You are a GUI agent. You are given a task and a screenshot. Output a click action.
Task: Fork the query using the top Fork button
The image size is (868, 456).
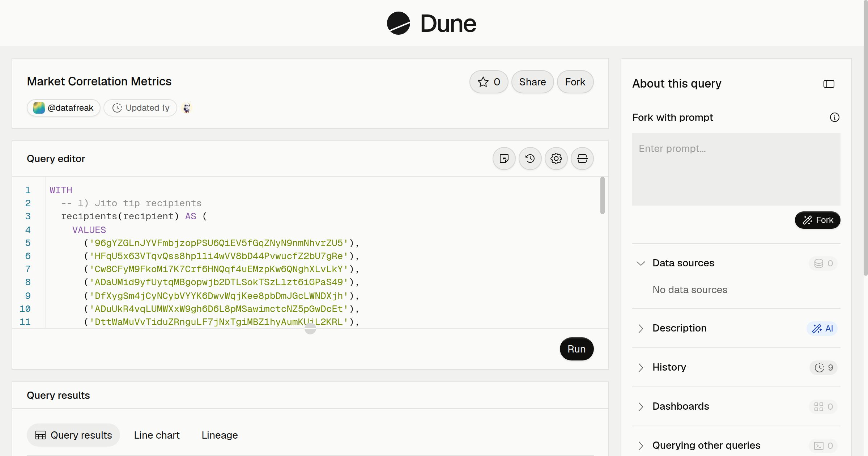(x=575, y=82)
